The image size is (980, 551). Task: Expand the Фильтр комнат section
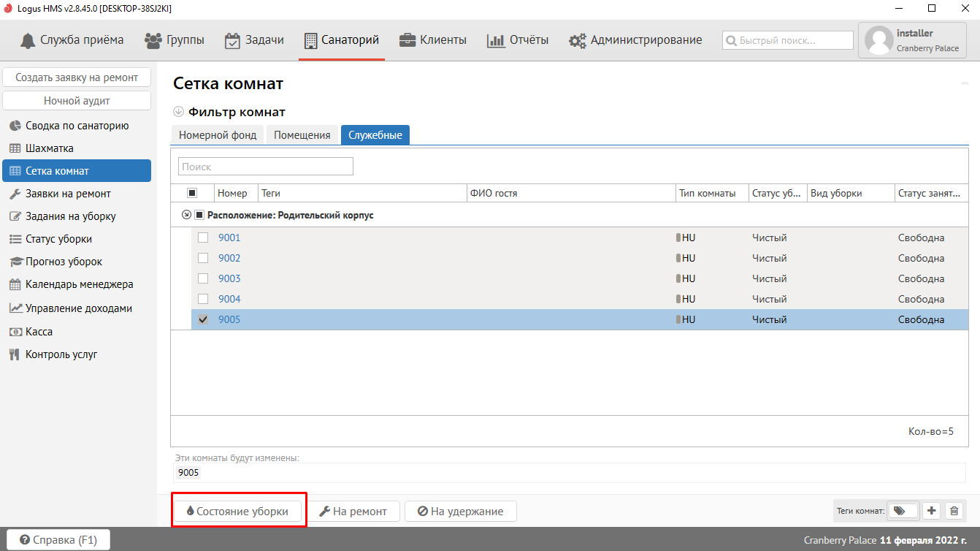point(179,112)
